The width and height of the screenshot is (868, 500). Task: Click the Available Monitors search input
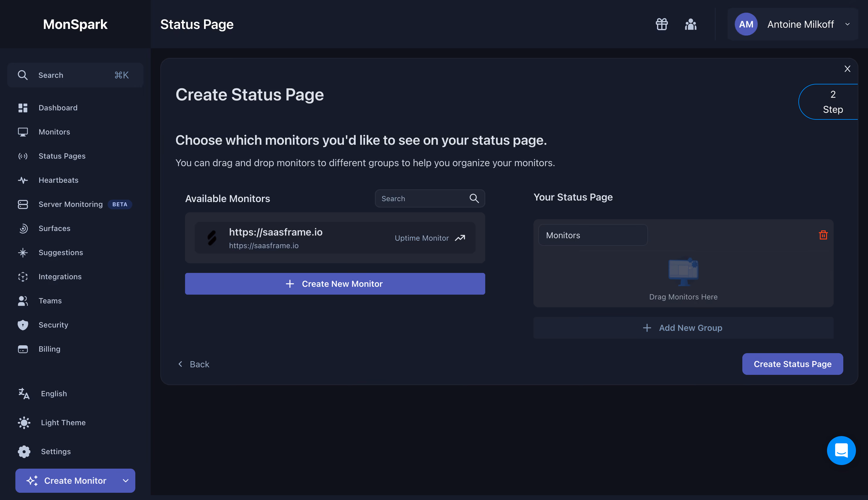point(429,198)
